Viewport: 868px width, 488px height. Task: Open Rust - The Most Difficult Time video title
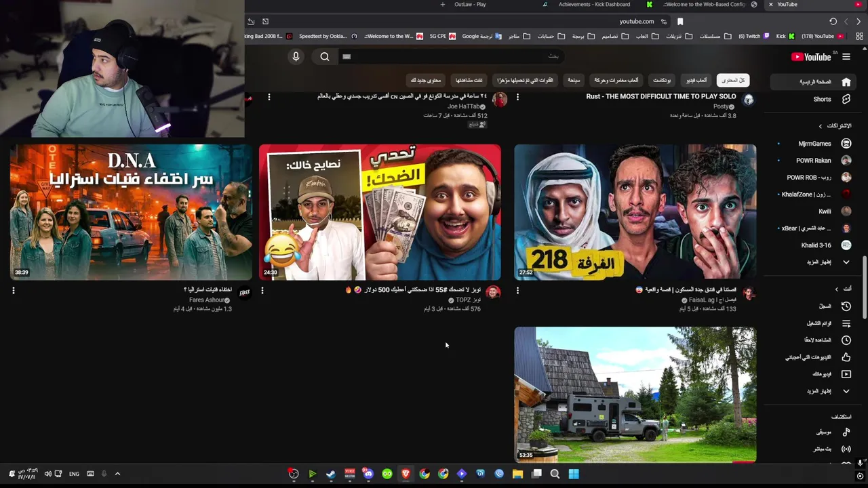pos(660,96)
